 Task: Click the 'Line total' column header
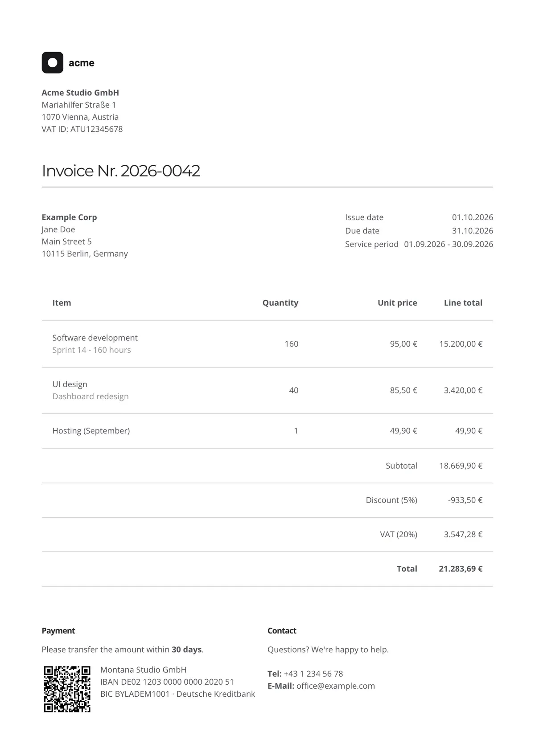pyautogui.click(x=463, y=303)
